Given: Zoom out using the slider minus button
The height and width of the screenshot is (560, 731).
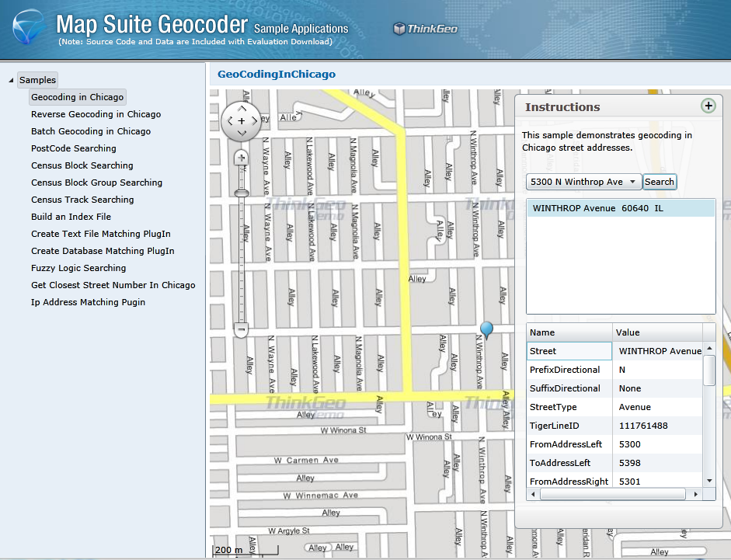Looking at the screenshot, I should pyautogui.click(x=241, y=329).
